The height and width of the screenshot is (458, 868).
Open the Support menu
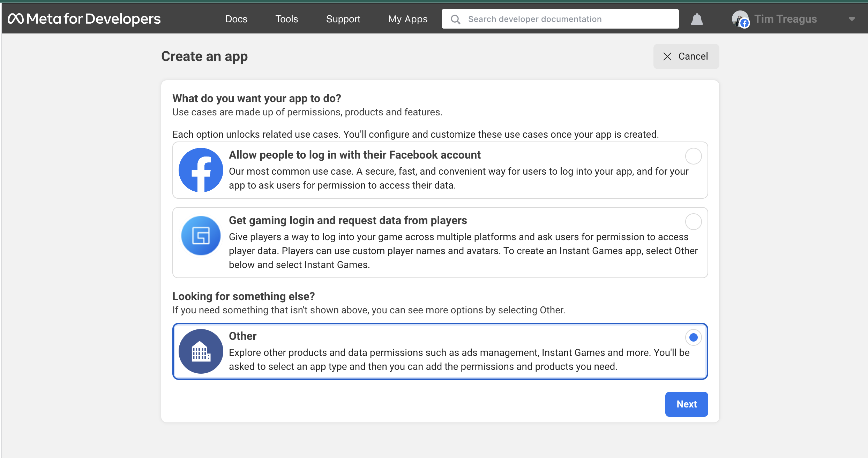coord(343,19)
